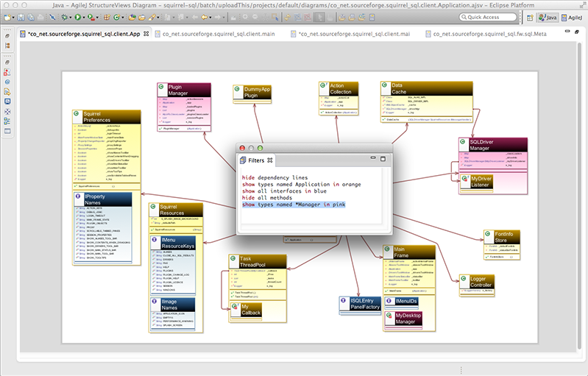Viewport: 588px width, 376px height.
Task: Close the squirrel_sql.client.App editor tab
Action: (x=146, y=34)
